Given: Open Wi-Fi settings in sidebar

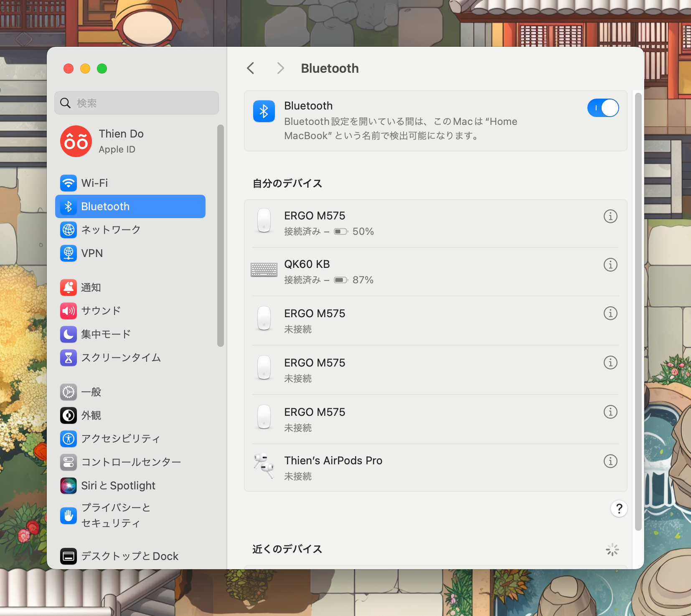Looking at the screenshot, I should pos(130,183).
